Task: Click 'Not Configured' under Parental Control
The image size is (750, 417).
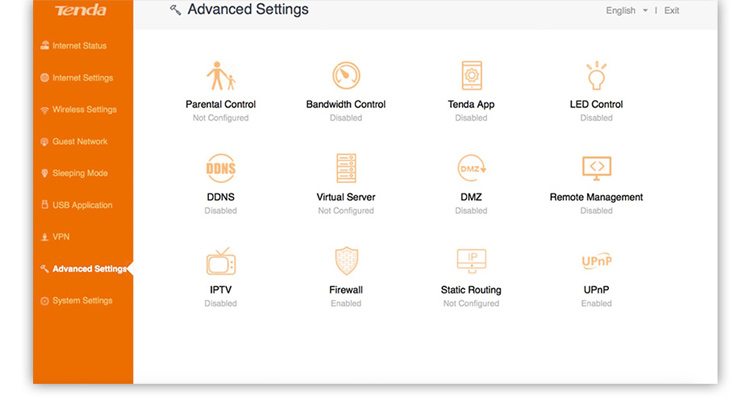Action: (x=221, y=118)
